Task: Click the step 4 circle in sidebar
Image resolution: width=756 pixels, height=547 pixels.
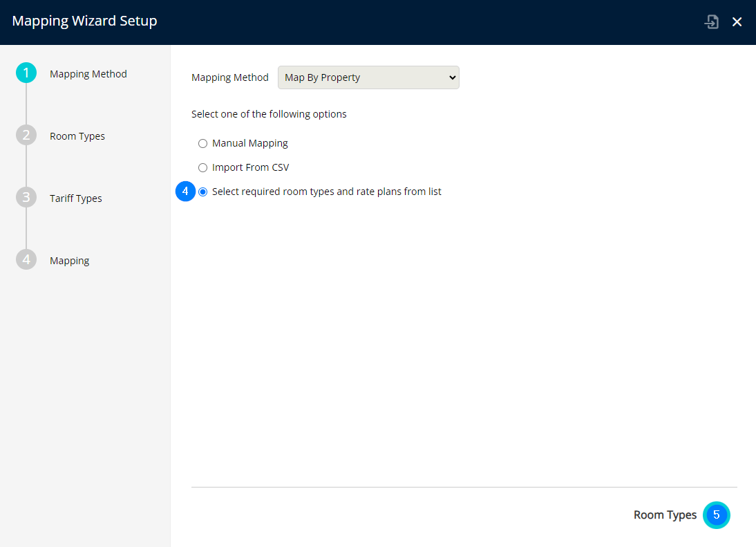Action: click(x=26, y=260)
